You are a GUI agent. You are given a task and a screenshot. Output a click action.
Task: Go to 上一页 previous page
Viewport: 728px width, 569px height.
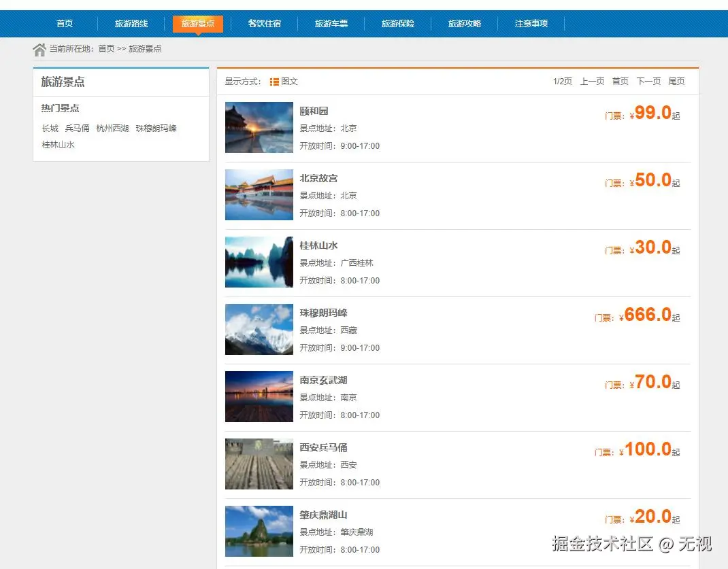point(592,82)
